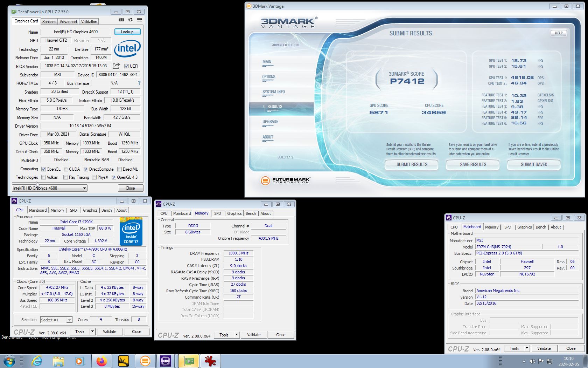Viewport: 588px width, 368px height.
Task: Expand Tools arrow in CPU-Z Mainboard window
Action: tap(527, 348)
